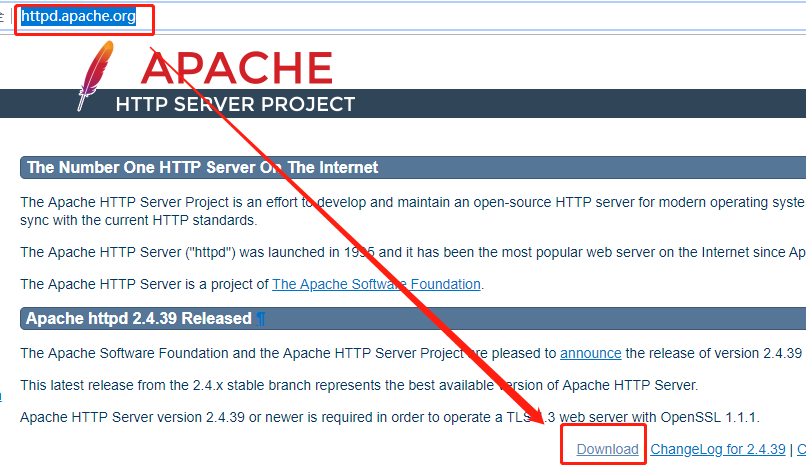Follow The Apache Software Foundation link
The width and height of the screenshot is (806, 472).
point(376,284)
